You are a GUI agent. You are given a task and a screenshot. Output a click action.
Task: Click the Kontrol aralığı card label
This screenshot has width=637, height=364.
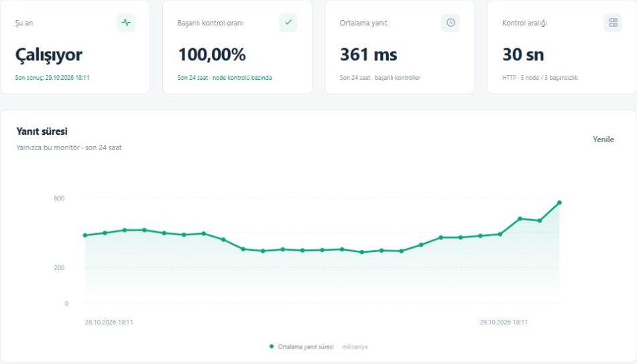click(524, 23)
